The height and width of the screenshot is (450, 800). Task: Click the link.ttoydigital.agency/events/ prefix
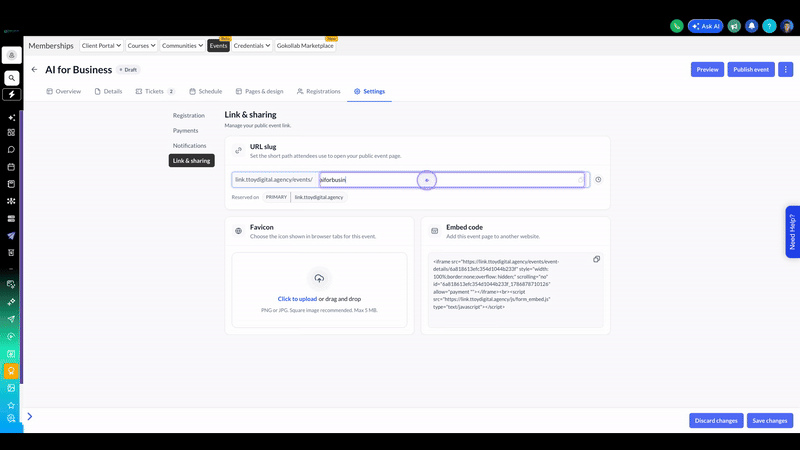coord(274,180)
